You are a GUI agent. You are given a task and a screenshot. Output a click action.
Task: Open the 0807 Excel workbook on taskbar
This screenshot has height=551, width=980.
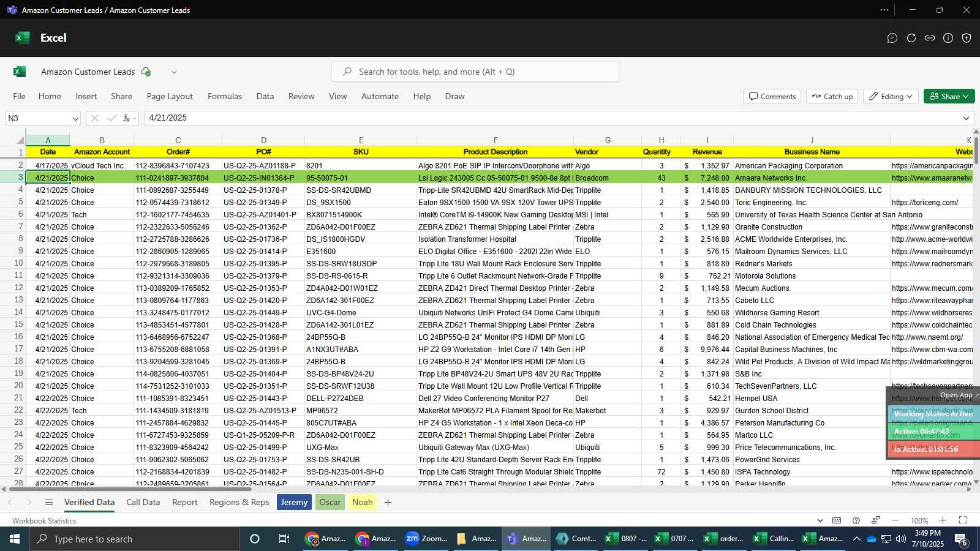pos(626,539)
